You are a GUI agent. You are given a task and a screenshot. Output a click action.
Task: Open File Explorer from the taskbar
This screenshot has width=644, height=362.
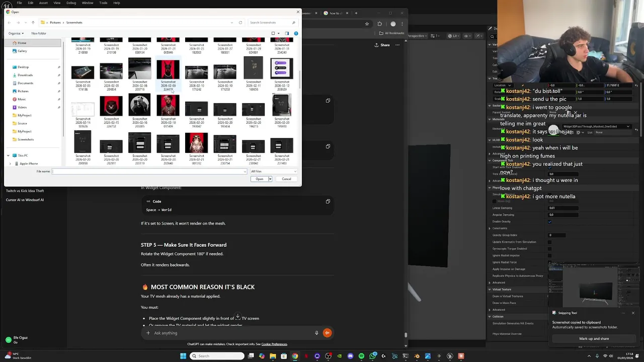[x=273, y=356]
